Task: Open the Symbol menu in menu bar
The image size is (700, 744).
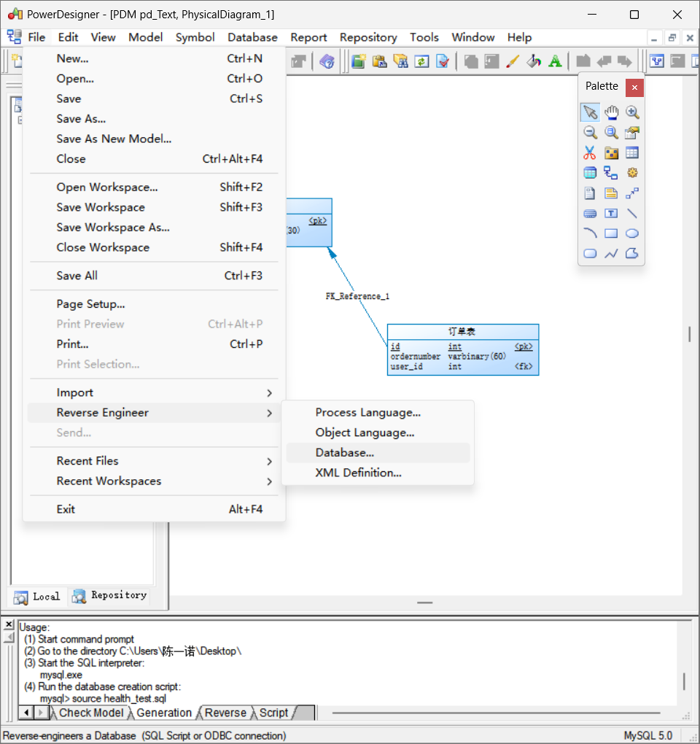Action: click(x=195, y=37)
